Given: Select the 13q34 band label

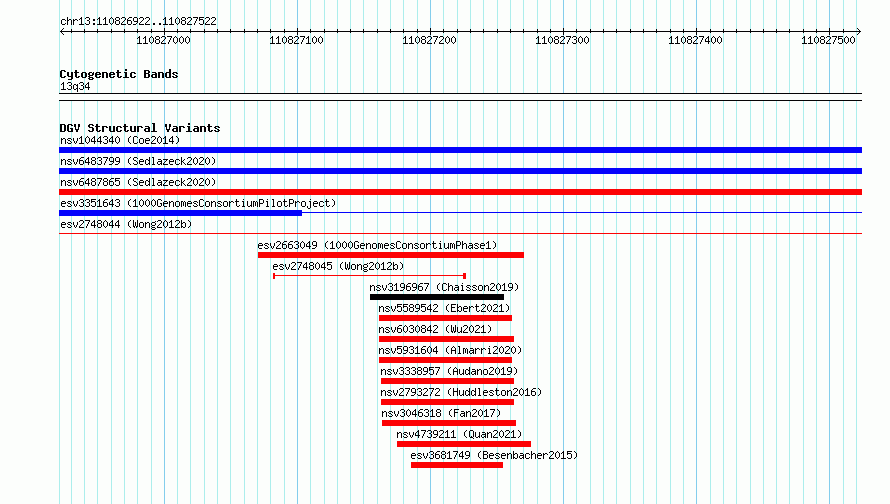Looking at the screenshot, I should [x=75, y=86].
